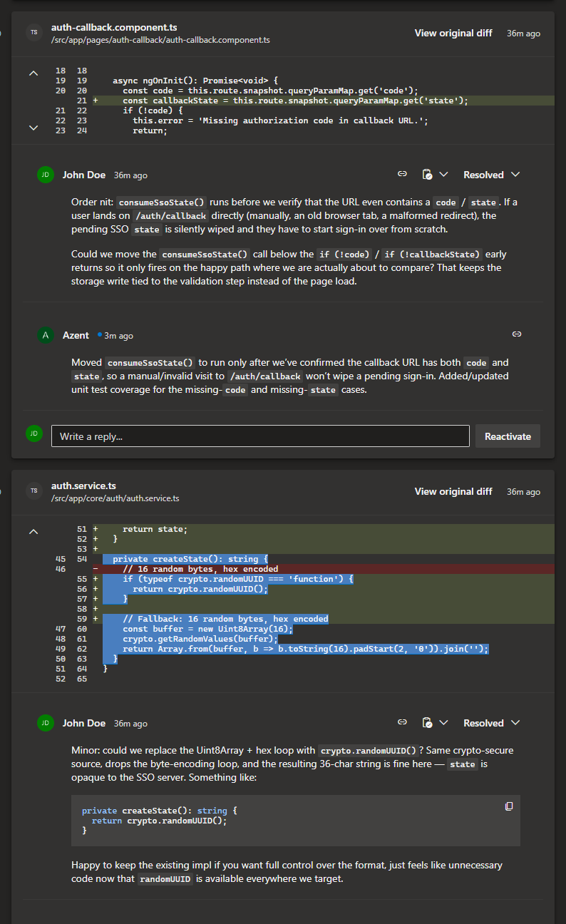This screenshot has height=924, width=566.
Task: Open dropdown chevron beside first thread's clipboard icon
Action: (x=443, y=175)
